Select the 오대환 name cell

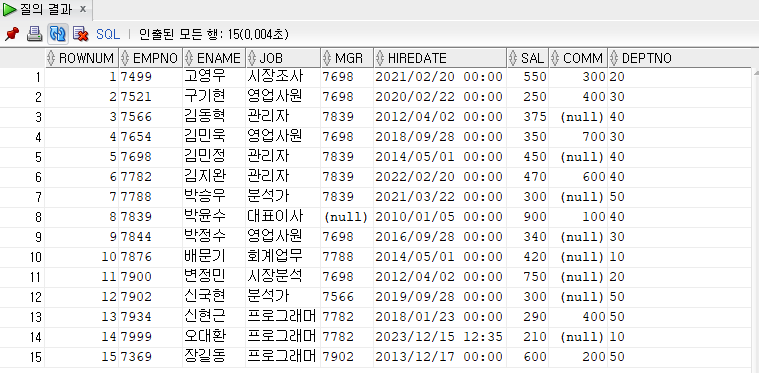(214, 337)
